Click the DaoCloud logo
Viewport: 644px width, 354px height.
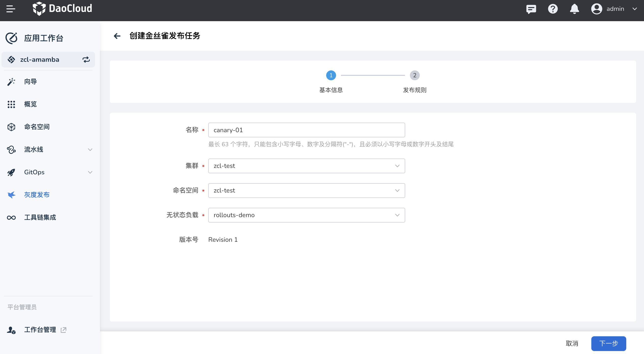click(63, 9)
